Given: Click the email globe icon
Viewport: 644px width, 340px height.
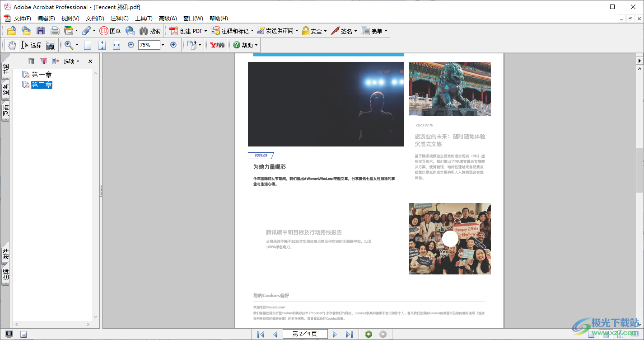Looking at the screenshot, I should point(130,31).
